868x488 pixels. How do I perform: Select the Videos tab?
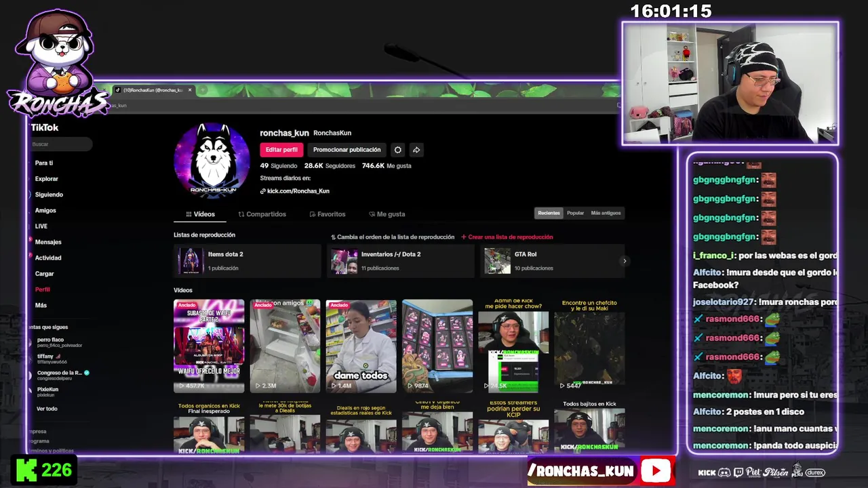coord(200,214)
